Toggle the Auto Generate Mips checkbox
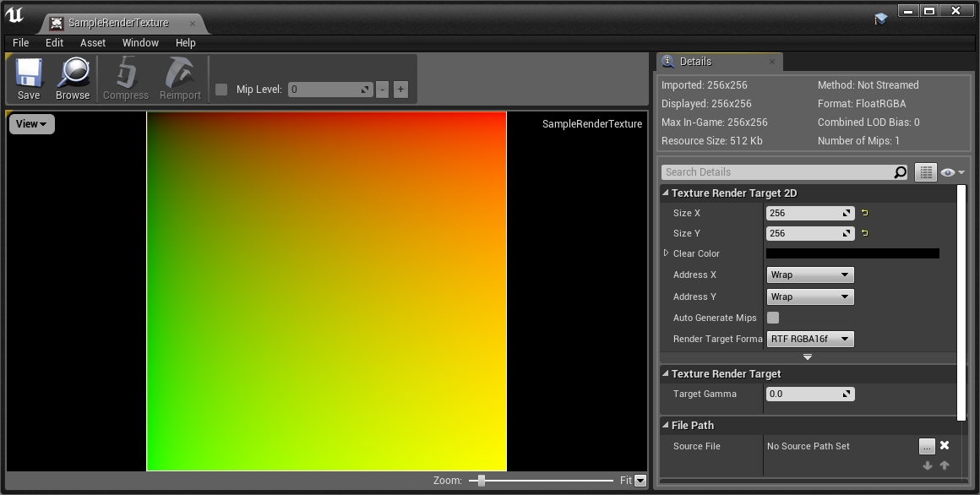Image resolution: width=980 pixels, height=495 pixels. [x=773, y=318]
